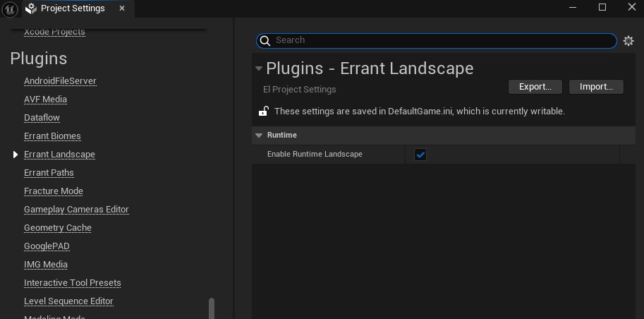Open Fracture Mode plugin settings
The width and height of the screenshot is (644, 319).
click(54, 191)
